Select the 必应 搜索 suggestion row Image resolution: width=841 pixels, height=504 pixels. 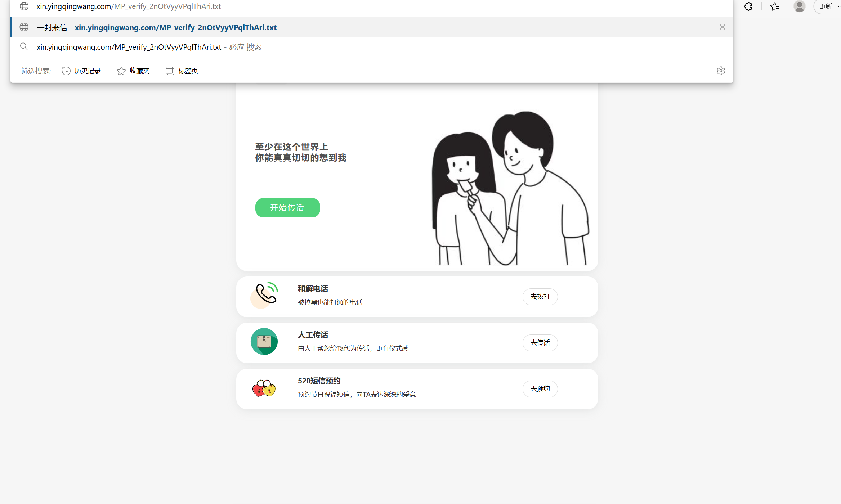point(149,47)
